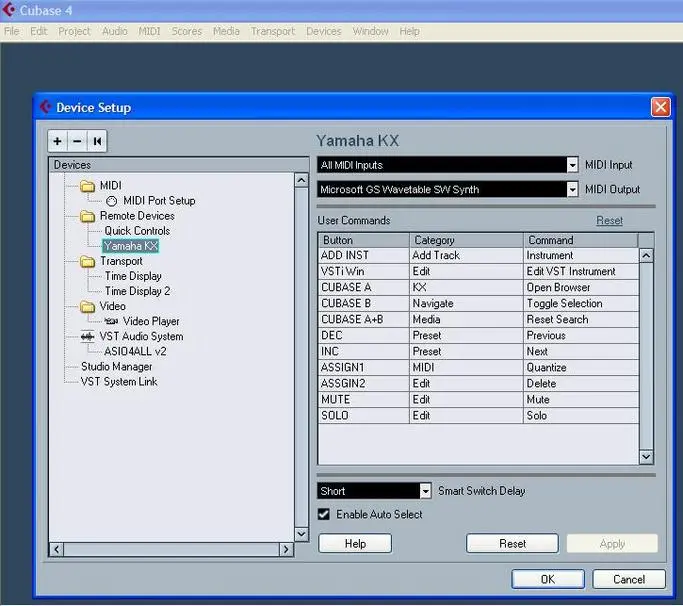Image resolution: width=683 pixels, height=606 pixels.
Task: Click the Category column header
Action: coord(467,240)
